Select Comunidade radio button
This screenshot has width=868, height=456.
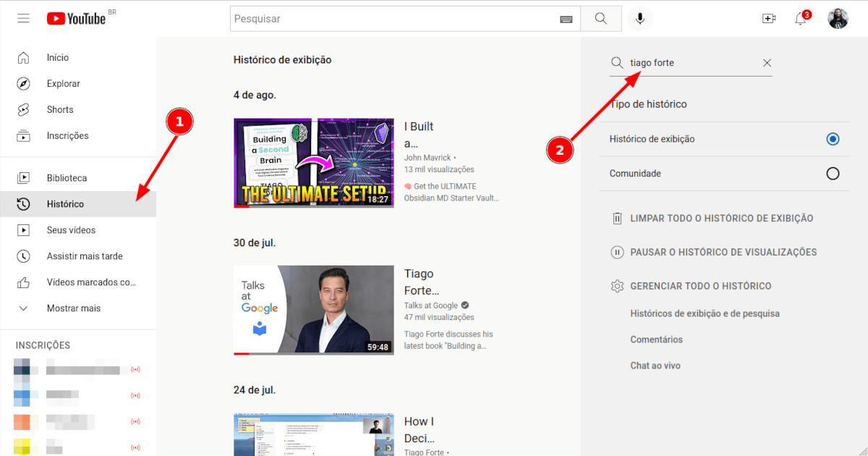pyautogui.click(x=833, y=174)
